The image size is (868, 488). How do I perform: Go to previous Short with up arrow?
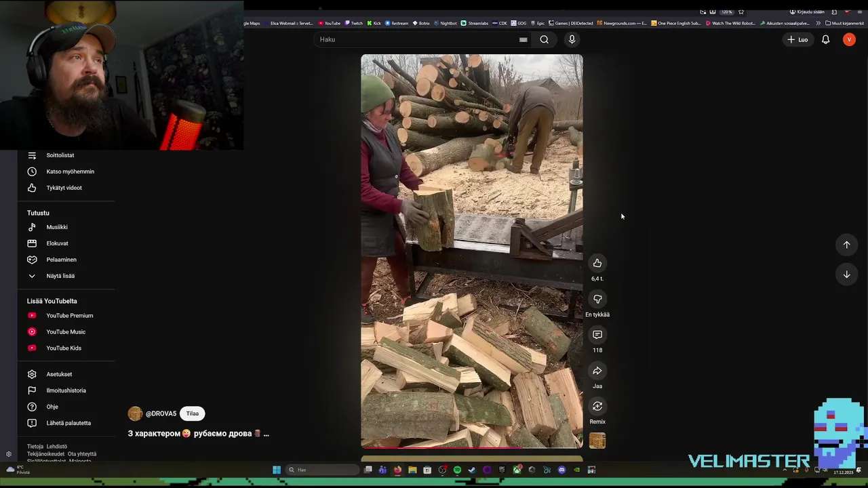pos(846,245)
